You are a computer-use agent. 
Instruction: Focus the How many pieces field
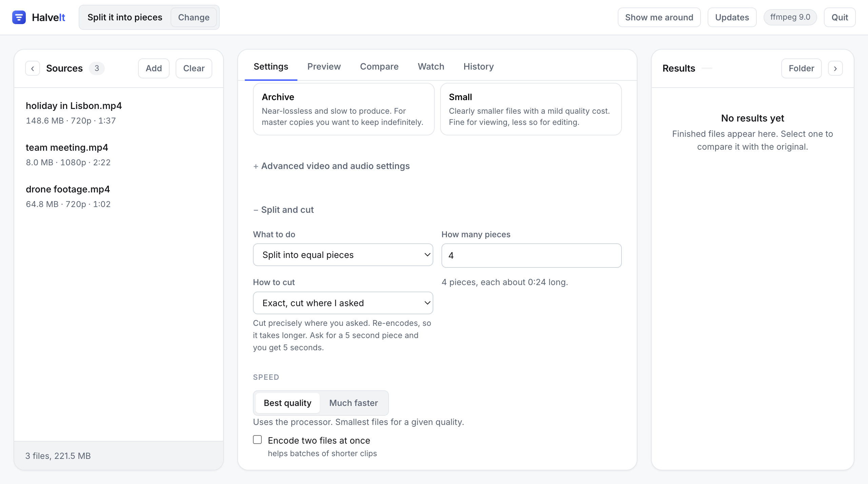531,256
